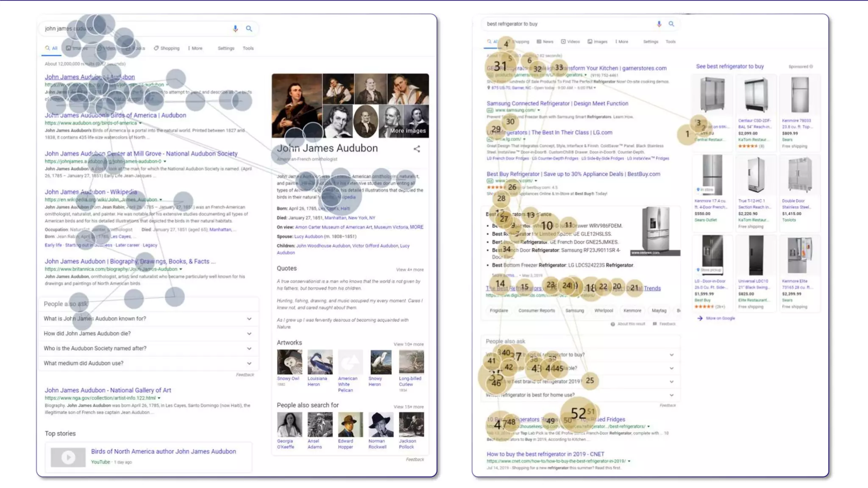Click the arrow icon beside More on Google
Screen dimensions: 868x488
pos(700,318)
